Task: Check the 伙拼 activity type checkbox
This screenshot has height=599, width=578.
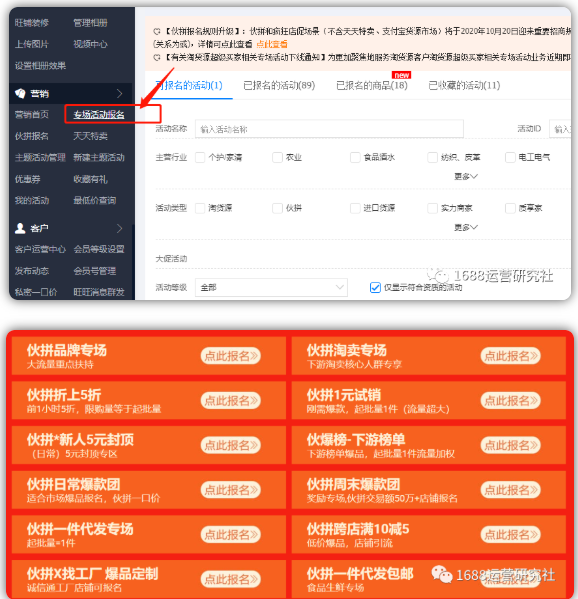Action: (277, 208)
